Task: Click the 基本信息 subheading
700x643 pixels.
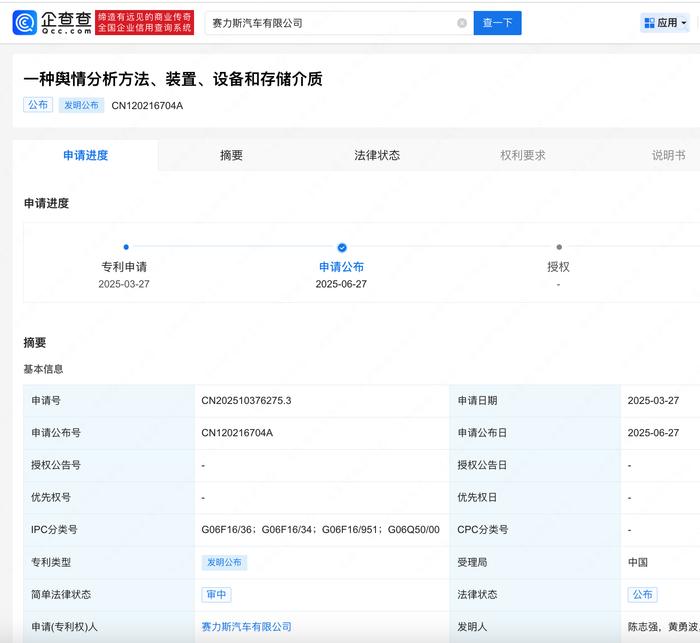Action: pos(43,369)
